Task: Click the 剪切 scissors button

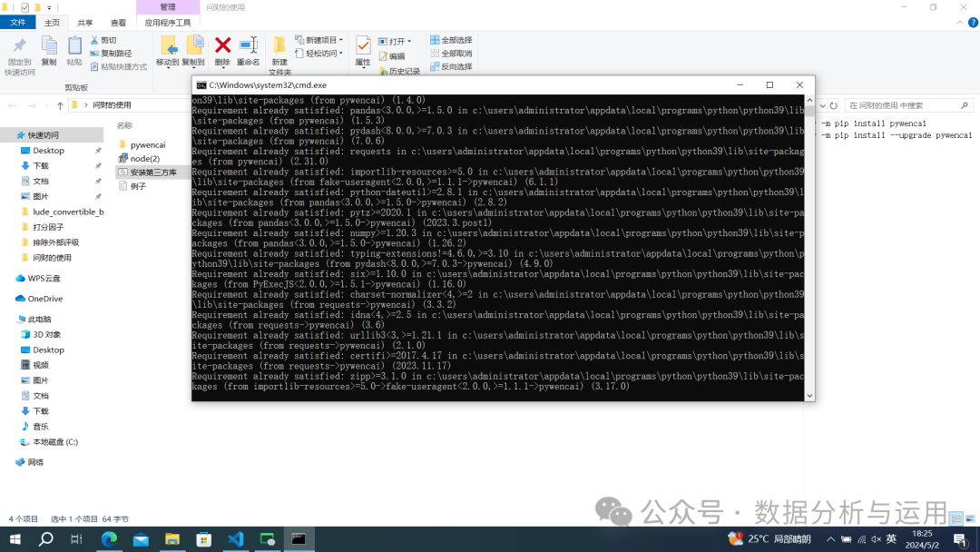Action: [x=103, y=40]
